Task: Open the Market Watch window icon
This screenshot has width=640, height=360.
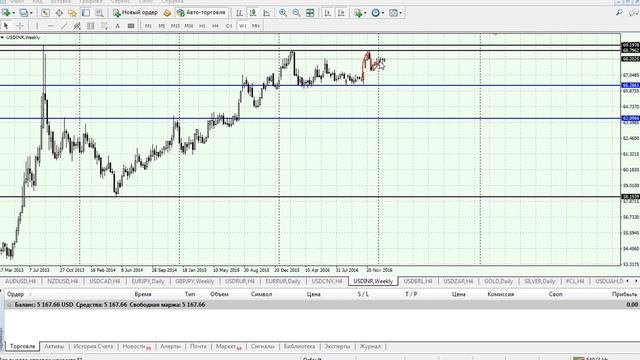Action: 45,13
